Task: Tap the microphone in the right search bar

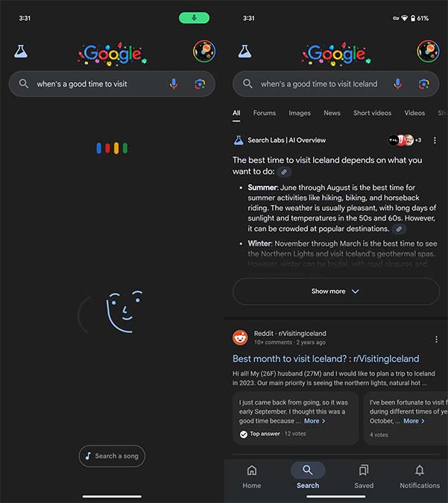Action: coord(397,84)
